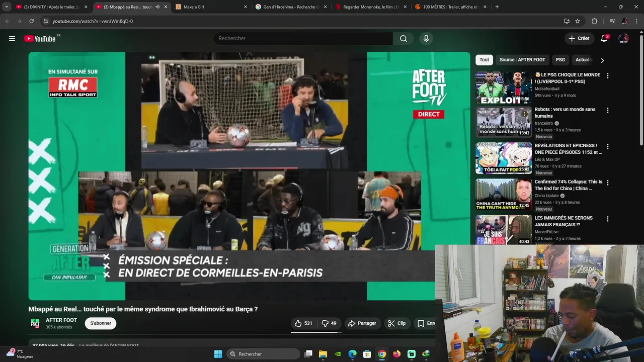
Task: Click the Partager share button
Action: [x=362, y=323]
